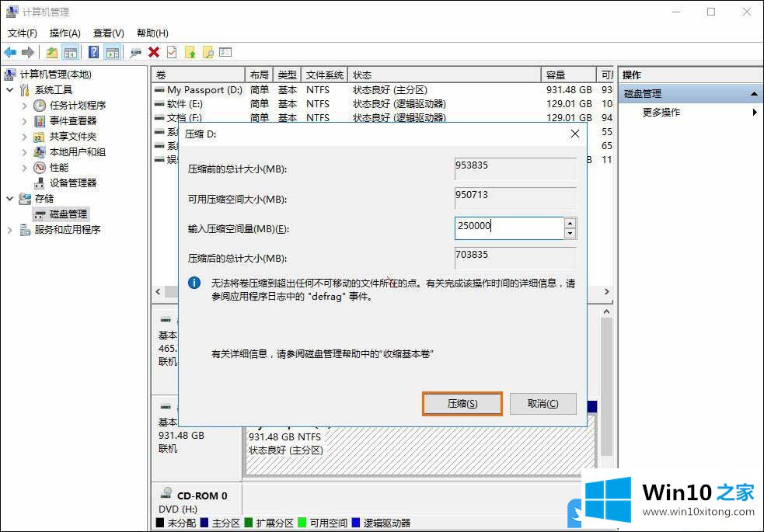Select 系统工具 in the tree
Image resolution: width=764 pixels, height=532 pixels.
53,89
